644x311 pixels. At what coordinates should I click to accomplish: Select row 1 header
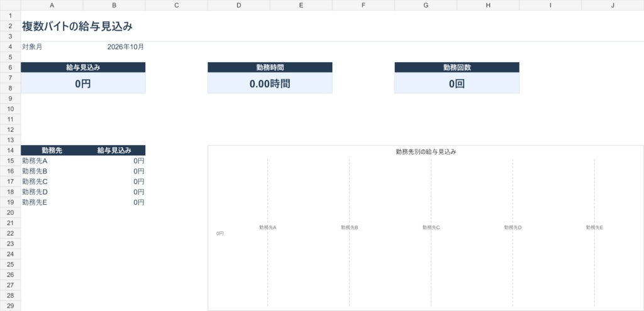[x=10, y=16]
